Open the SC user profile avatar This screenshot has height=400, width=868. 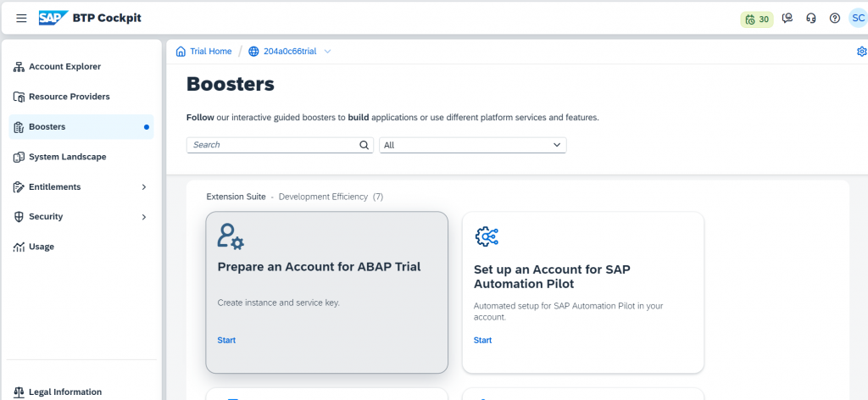point(858,19)
